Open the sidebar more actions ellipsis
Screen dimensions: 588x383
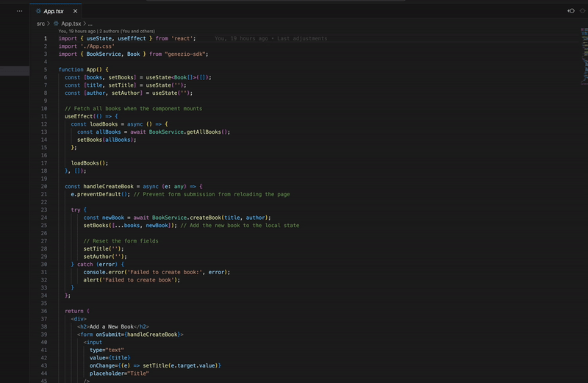[20, 11]
